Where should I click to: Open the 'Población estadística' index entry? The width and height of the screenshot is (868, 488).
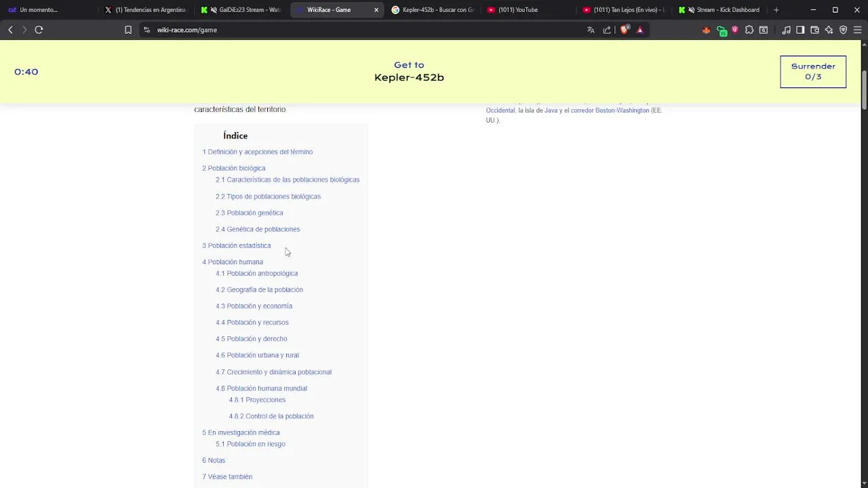[237, 245]
